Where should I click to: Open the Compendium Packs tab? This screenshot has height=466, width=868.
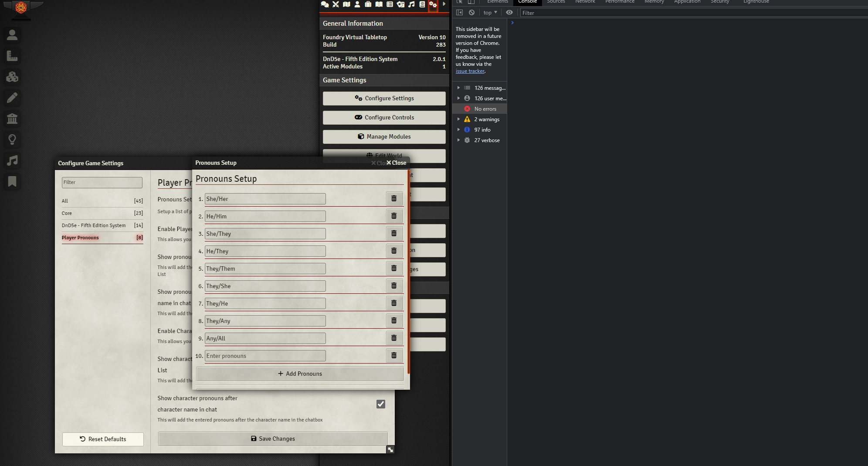(422, 4)
